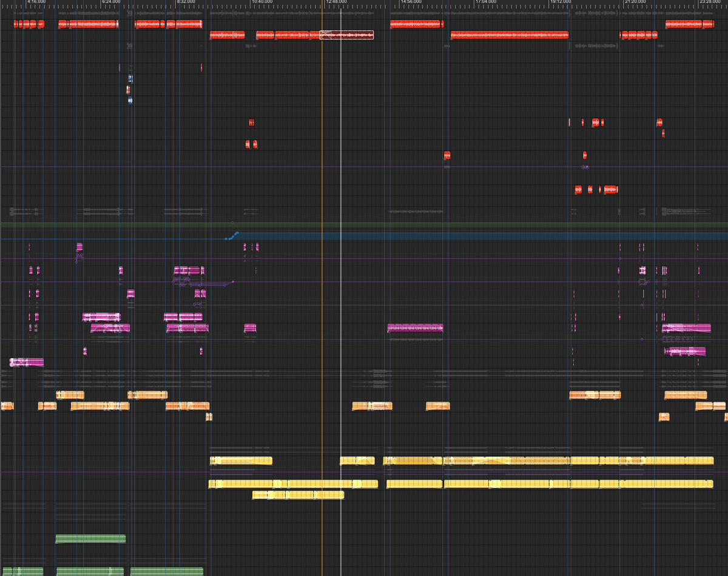
Task: Click the 4:16.000 ruler time label
Action: click(36, 2)
